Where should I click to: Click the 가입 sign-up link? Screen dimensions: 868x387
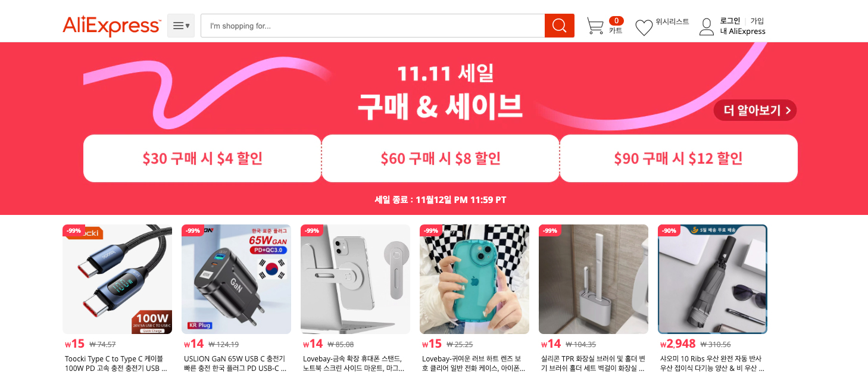[x=757, y=21]
